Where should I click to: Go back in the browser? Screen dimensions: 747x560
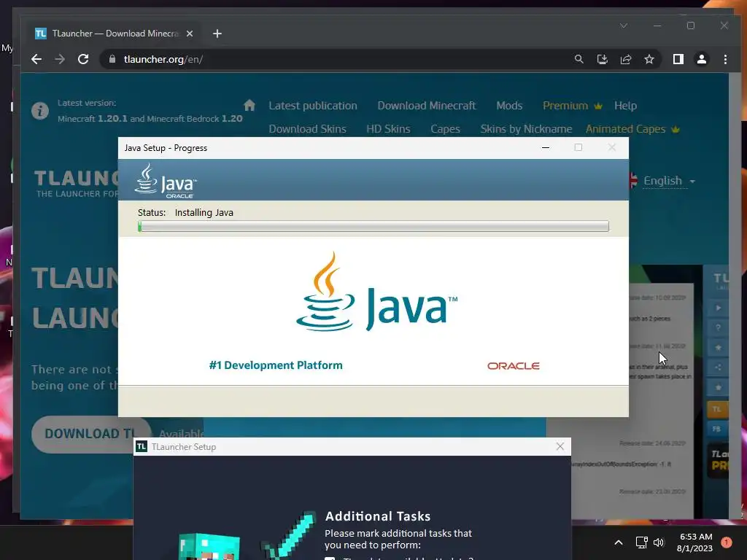click(36, 59)
